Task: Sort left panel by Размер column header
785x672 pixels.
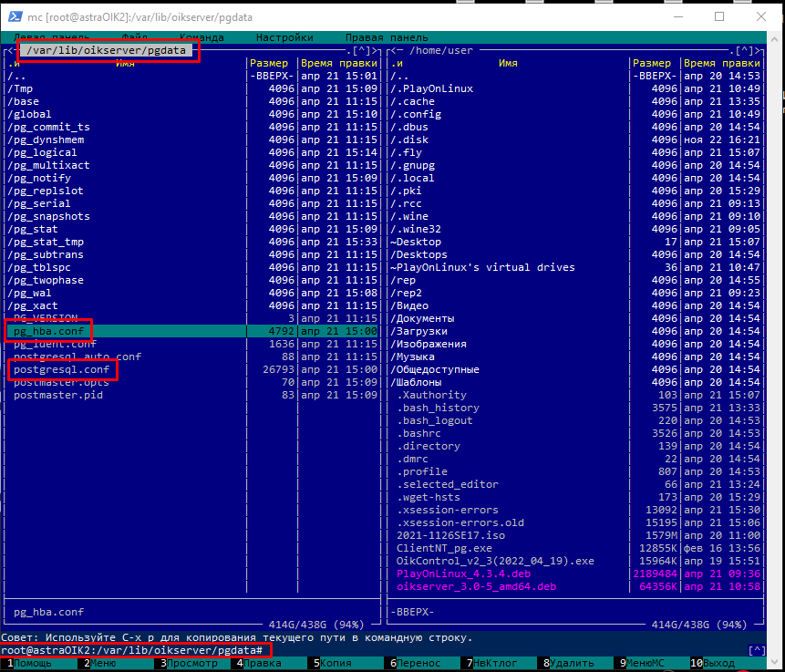Action: pos(271,64)
